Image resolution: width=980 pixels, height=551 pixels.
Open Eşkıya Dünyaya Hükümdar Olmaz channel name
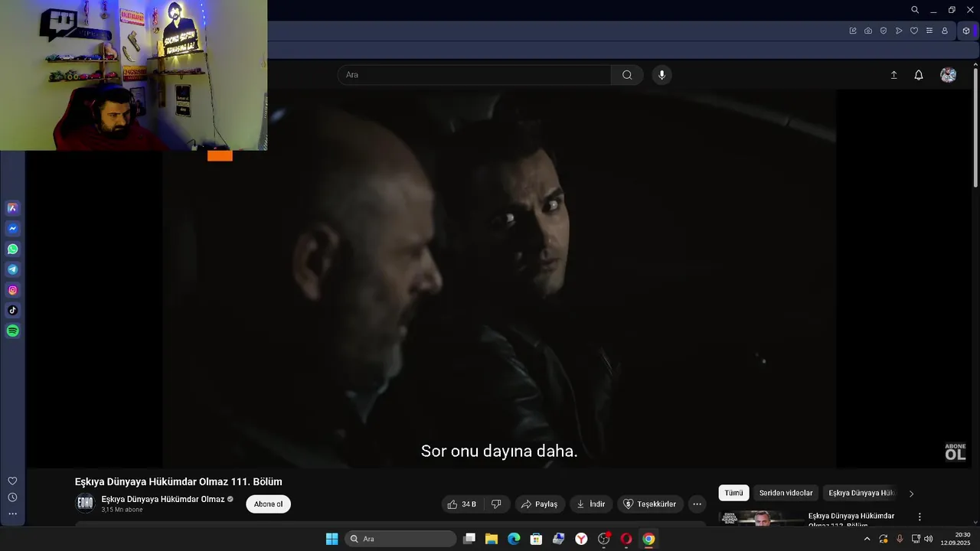click(x=163, y=499)
